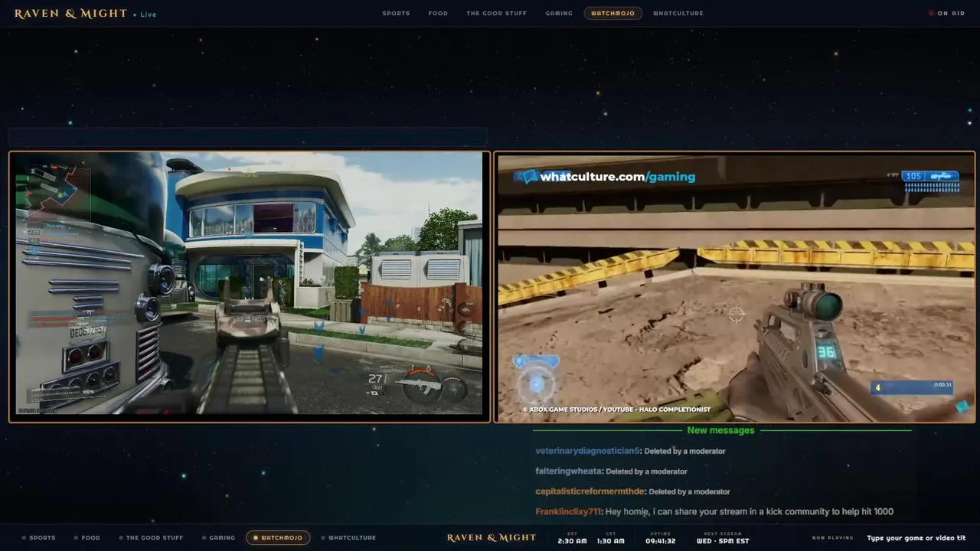Screen dimensions: 980x551
Task: Open the Sports tab in the header navigation
Action: (396, 13)
